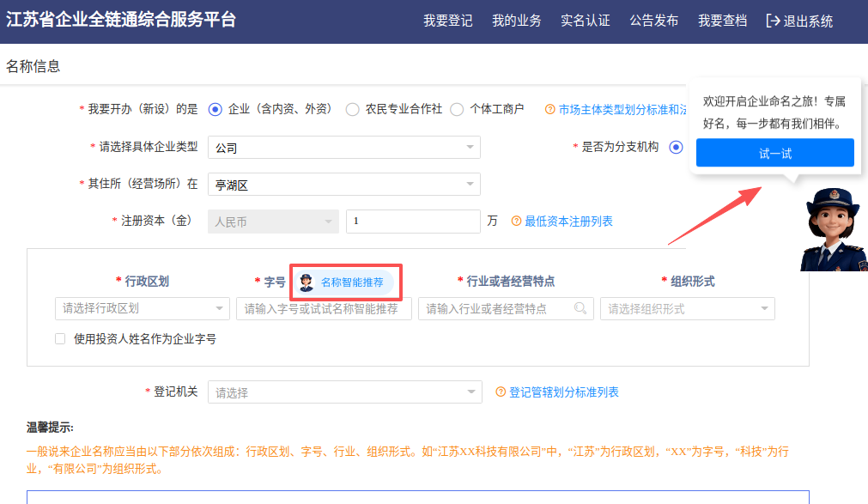Select the 企业（含内资、外资） radio button

[215, 110]
